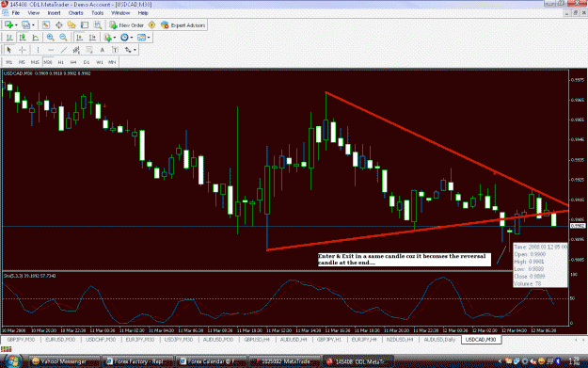Expand the Profiles dropdown arrow
This screenshot has height=368, width=588.
(33, 25)
